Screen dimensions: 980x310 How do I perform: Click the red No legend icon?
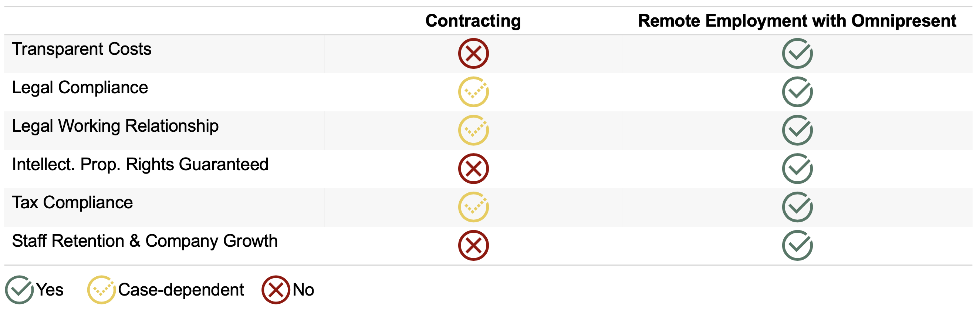[x=276, y=290]
